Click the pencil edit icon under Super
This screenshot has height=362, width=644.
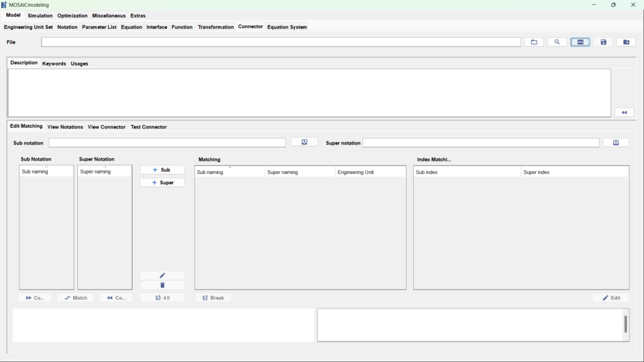tap(162, 275)
